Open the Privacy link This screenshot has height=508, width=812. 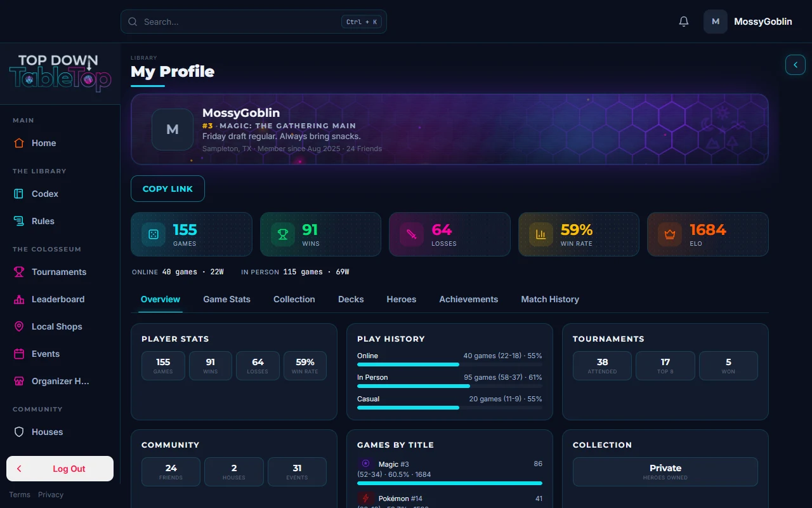[51, 495]
